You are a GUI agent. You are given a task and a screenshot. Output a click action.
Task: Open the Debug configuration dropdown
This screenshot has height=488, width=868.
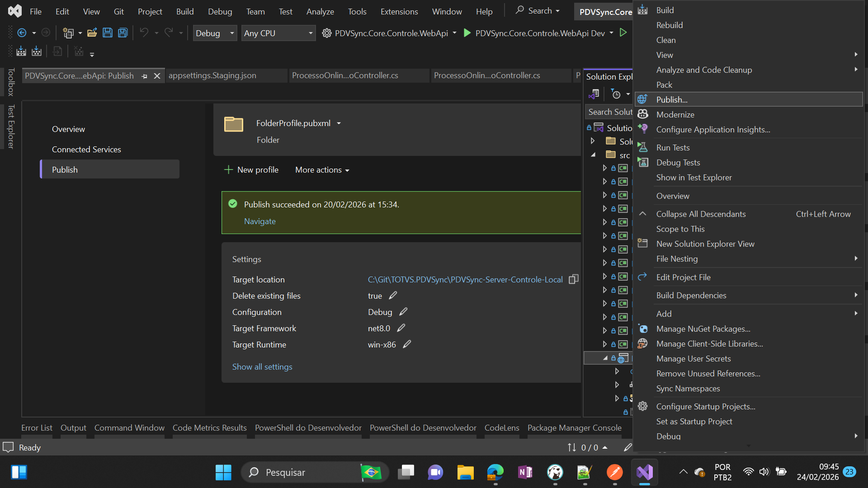[232, 33]
